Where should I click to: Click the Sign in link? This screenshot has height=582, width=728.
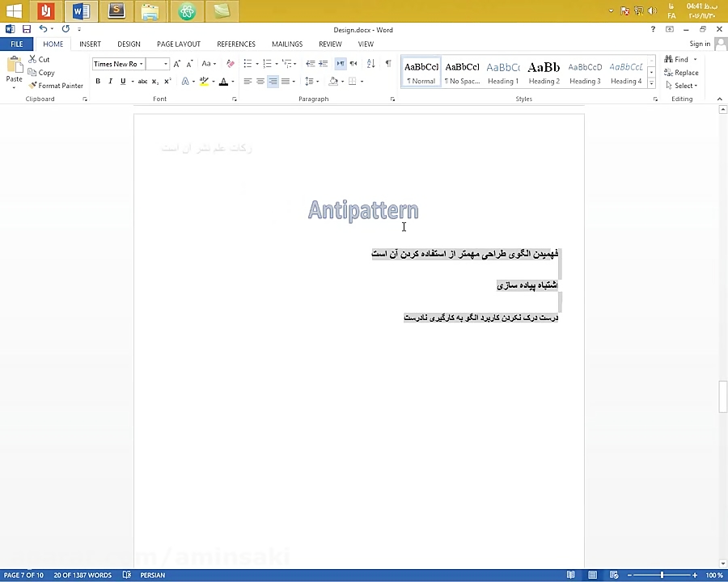point(699,44)
